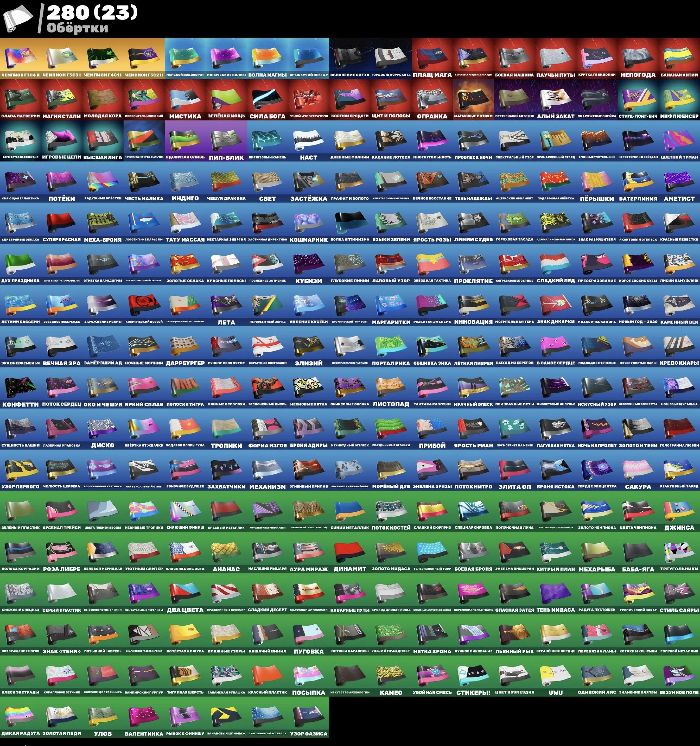This screenshot has height=746, width=700.
Task: Select the ВОЛНА МАГМЫ wrap
Action: tap(267, 57)
